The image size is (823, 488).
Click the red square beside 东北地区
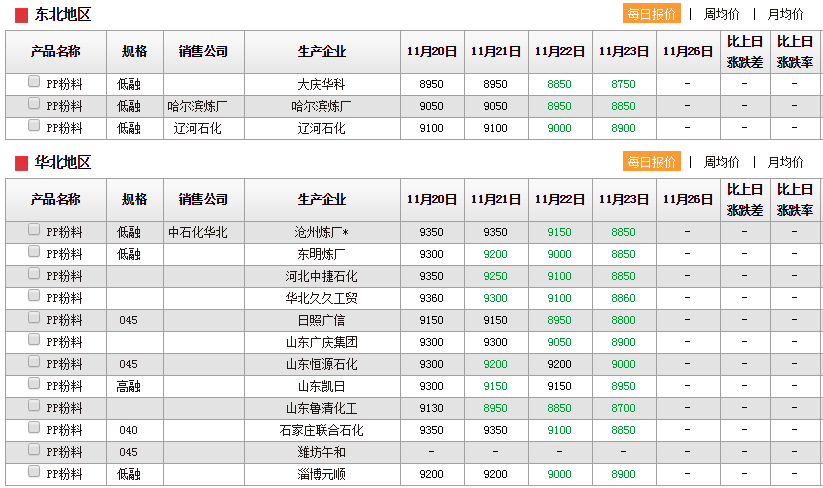(21, 15)
